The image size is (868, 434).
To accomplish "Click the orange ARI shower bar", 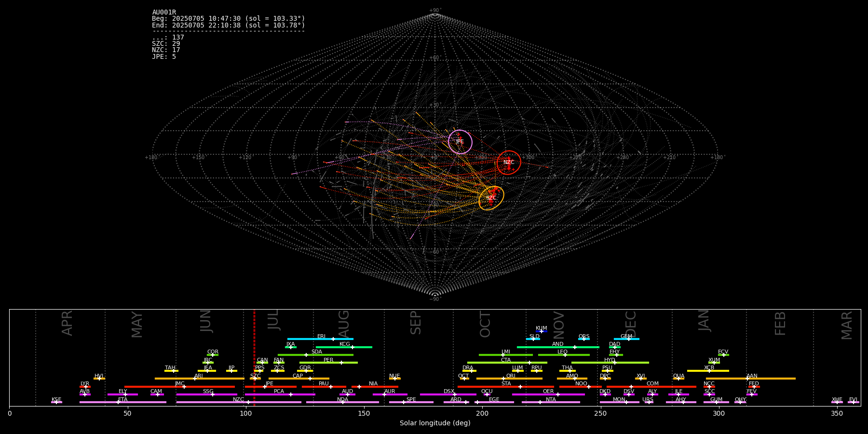I will click(200, 379).
